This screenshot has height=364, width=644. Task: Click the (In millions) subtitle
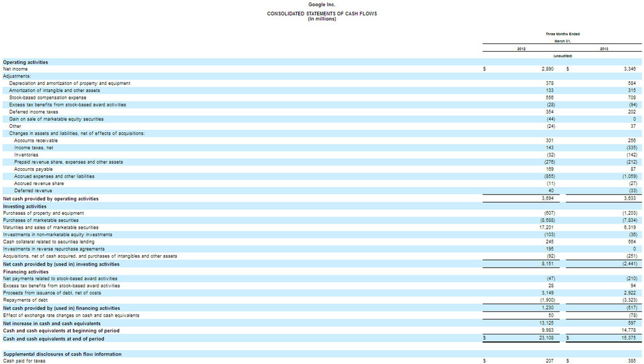click(321, 19)
